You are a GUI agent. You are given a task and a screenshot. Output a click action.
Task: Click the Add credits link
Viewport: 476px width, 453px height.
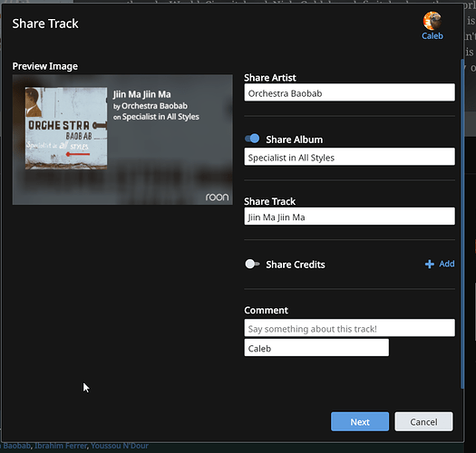click(x=447, y=264)
